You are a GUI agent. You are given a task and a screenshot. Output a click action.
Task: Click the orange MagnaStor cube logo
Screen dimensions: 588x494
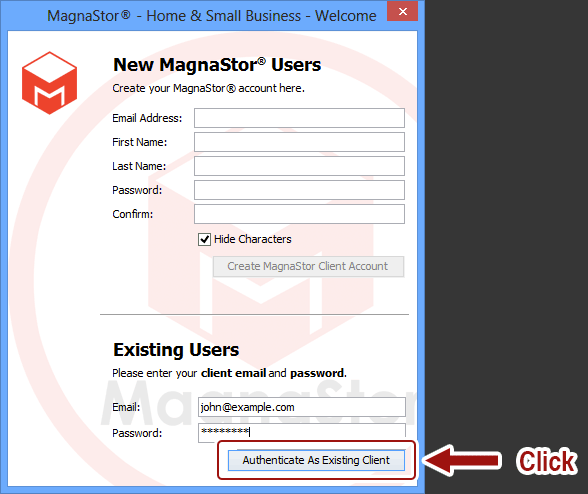50,83
